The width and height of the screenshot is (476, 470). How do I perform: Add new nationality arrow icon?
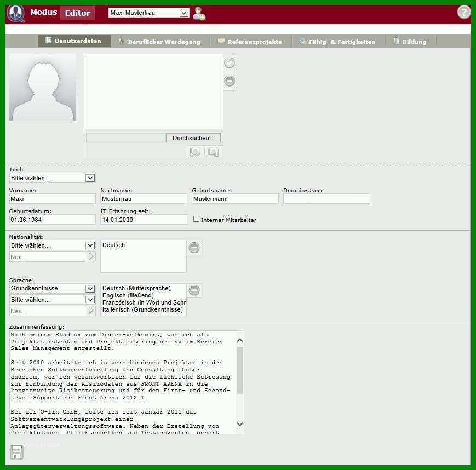tap(91, 257)
